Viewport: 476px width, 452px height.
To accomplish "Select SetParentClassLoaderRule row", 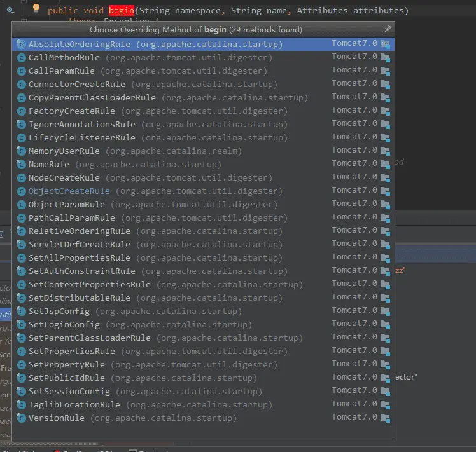I will pyautogui.click(x=203, y=338).
